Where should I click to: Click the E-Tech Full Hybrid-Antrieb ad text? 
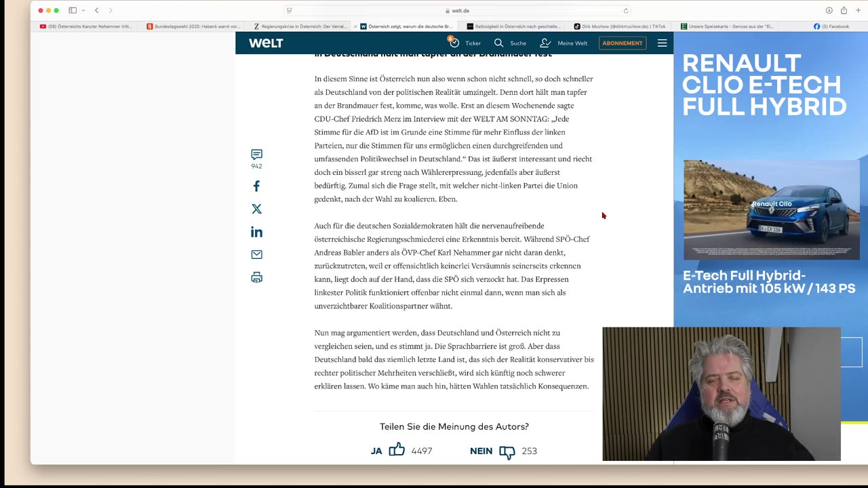pos(769,282)
